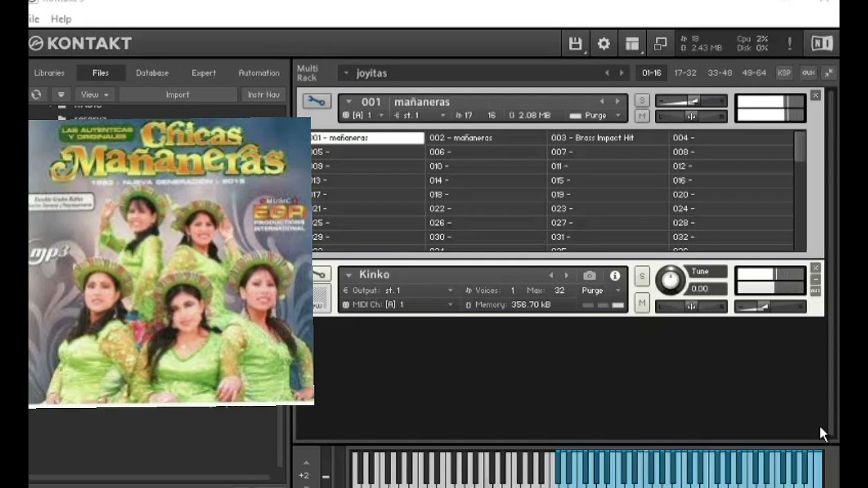This screenshot has width=868, height=488.
Task: Toggle the KSP multi script button
Action: pyautogui.click(x=784, y=73)
